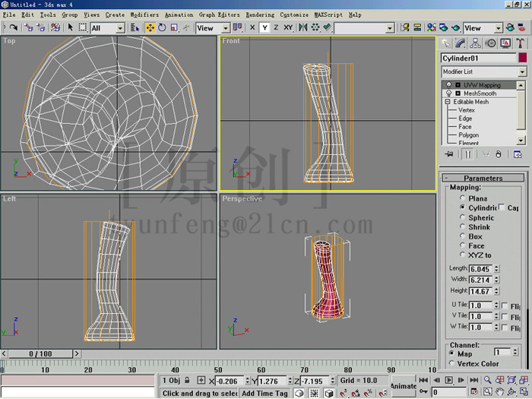Click Remove modifier trash icon
The width and height of the screenshot is (532, 399).
[498, 154]
